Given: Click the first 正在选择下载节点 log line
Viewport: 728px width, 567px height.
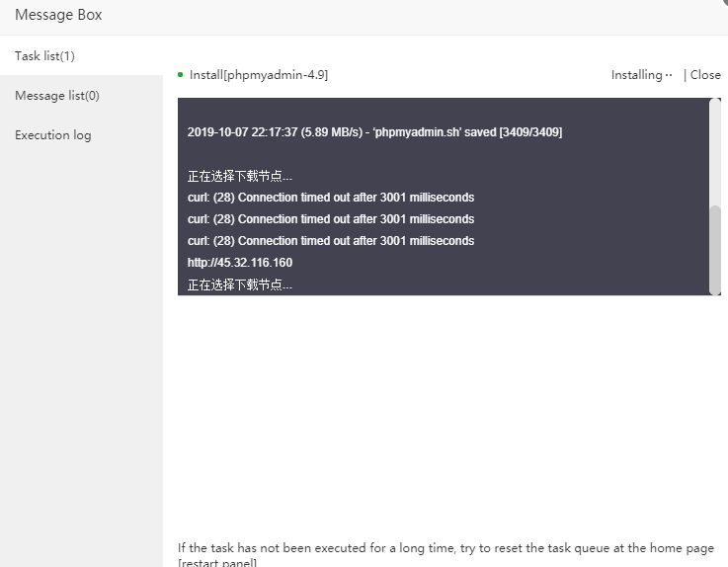Looking at the screenshot, I should point(240,176).
